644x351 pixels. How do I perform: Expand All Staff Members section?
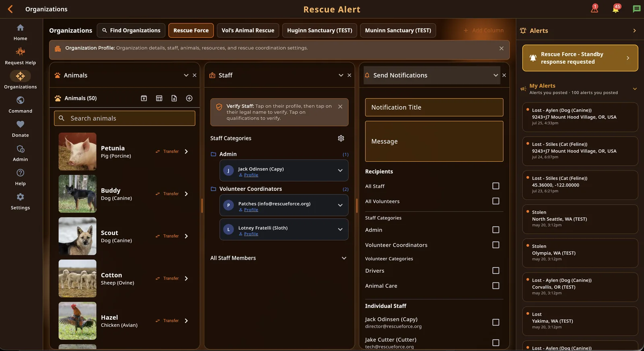(x=344, y=258)
